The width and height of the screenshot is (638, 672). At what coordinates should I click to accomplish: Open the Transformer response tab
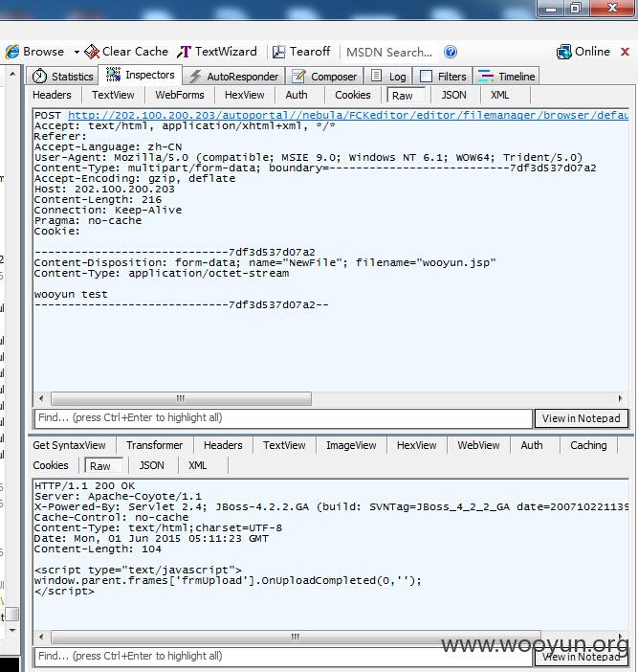pos(154,445)
